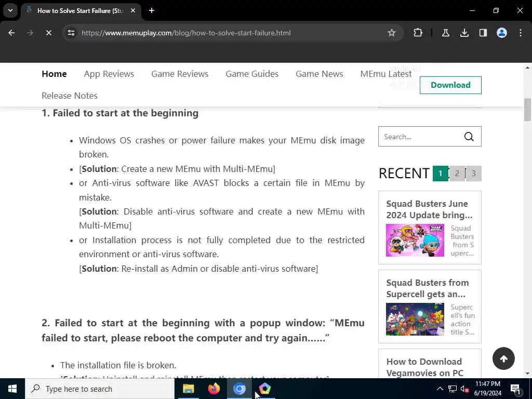Go back using browser back arrow
Viewport: 532px width, 399px height.
(11, 33)
